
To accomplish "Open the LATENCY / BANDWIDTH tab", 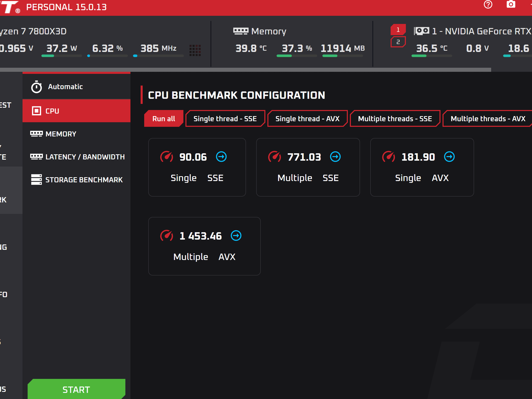I will pos(76,157).
